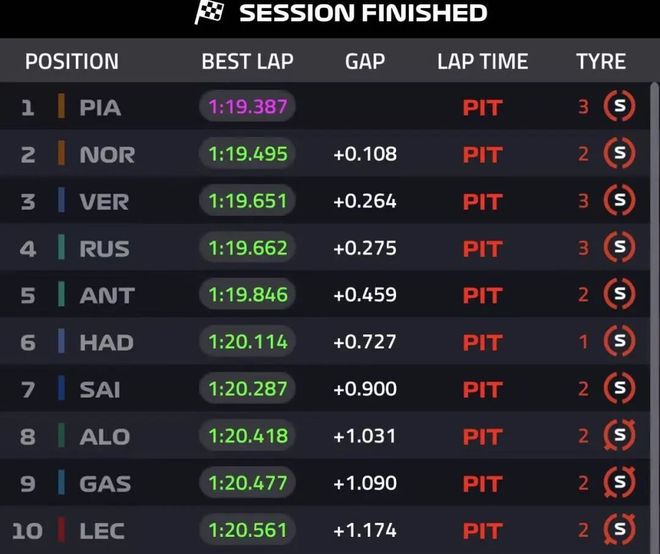Image resolution: width=660 pixels, height=554 pixels.
Task: Click the +0.459 gap for ANT
Action: (x=365, y=295)
